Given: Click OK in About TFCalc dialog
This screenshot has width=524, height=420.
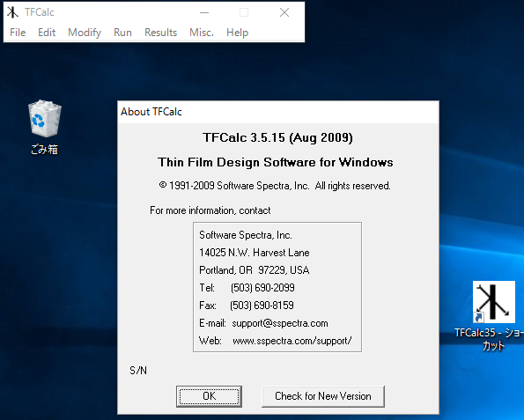Looking at the screenshot, I should point(210,396).
